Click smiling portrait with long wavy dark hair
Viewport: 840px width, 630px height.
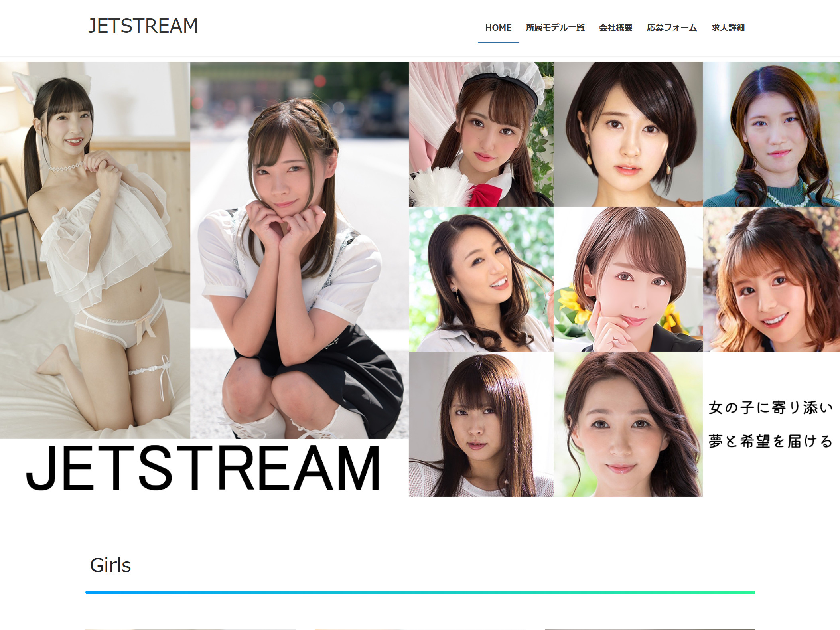click(481, 279)
